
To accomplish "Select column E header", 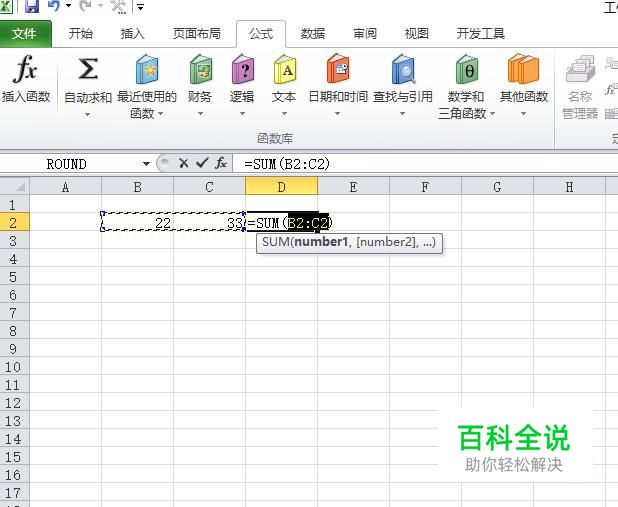I will coord(354,186).
